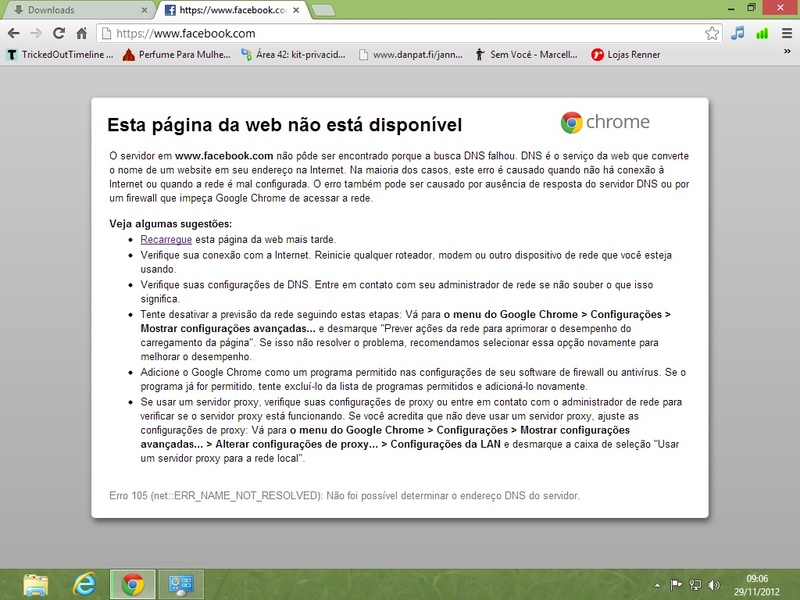The height and width of the screenshot is (600, 800).
Task: Open the Control Panel taskbar app
Action: (181, 585)
